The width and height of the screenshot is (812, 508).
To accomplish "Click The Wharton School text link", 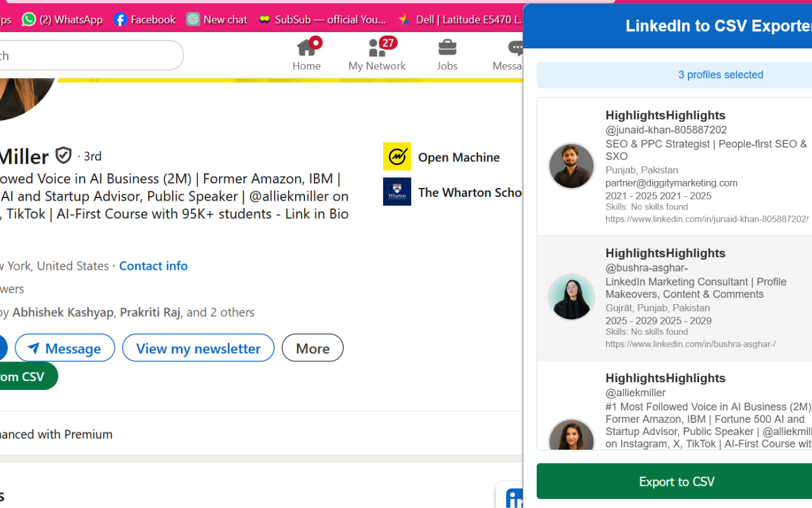I will point(470,192).
